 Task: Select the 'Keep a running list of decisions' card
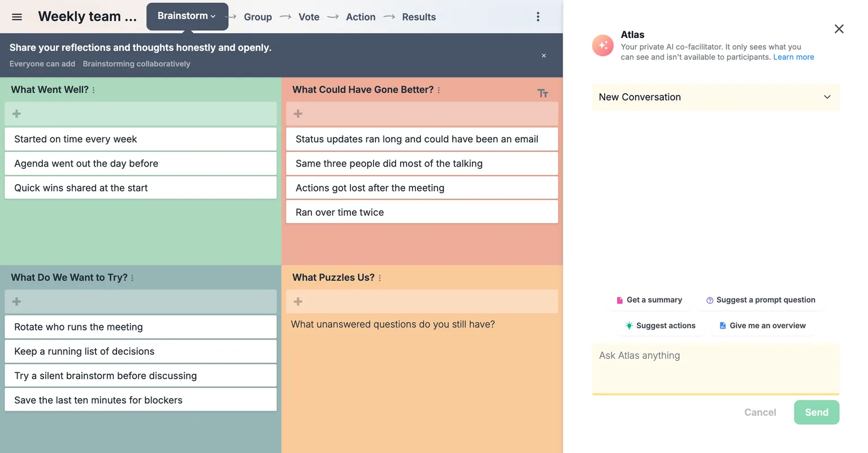point(141,351)
